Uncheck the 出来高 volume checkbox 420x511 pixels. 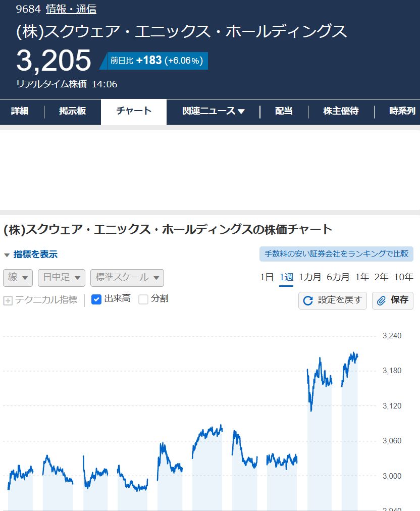point(96,299)
